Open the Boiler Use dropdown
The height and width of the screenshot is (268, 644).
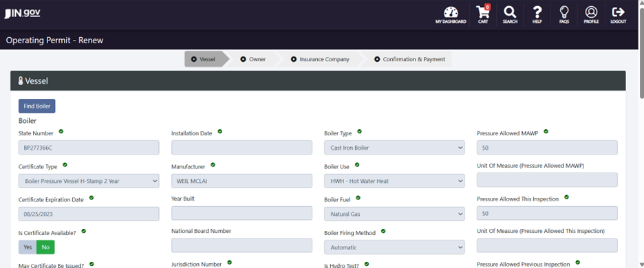click(x=394, y=181)
